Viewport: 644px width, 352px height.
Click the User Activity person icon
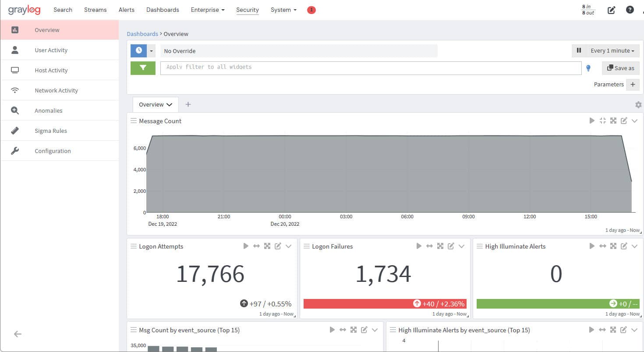(x=15, y=50)
